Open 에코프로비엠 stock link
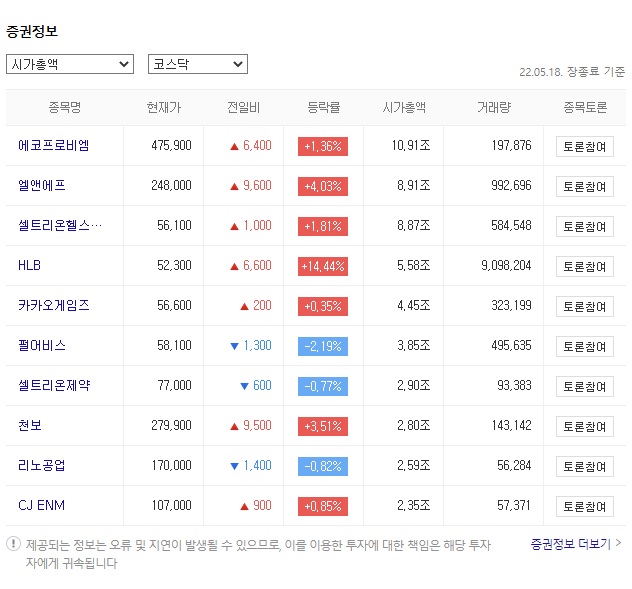Image resolution: width=632 pixels, height=589 pixels. (x=54, y=145)
